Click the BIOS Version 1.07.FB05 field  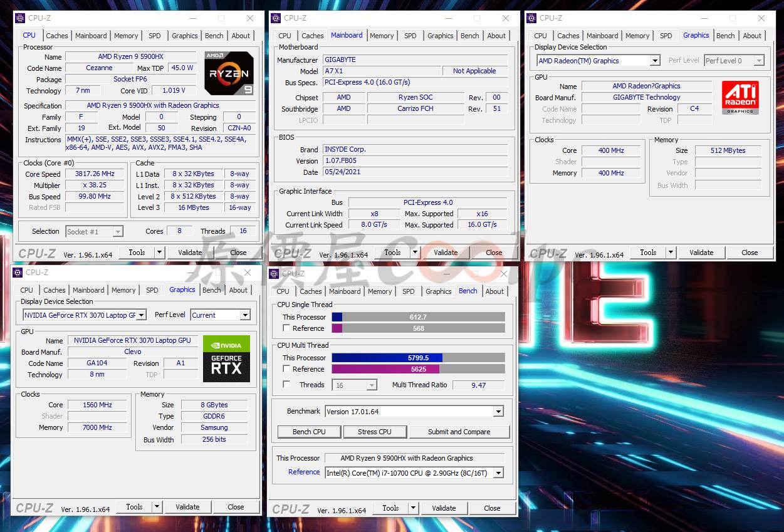(415, 161)
